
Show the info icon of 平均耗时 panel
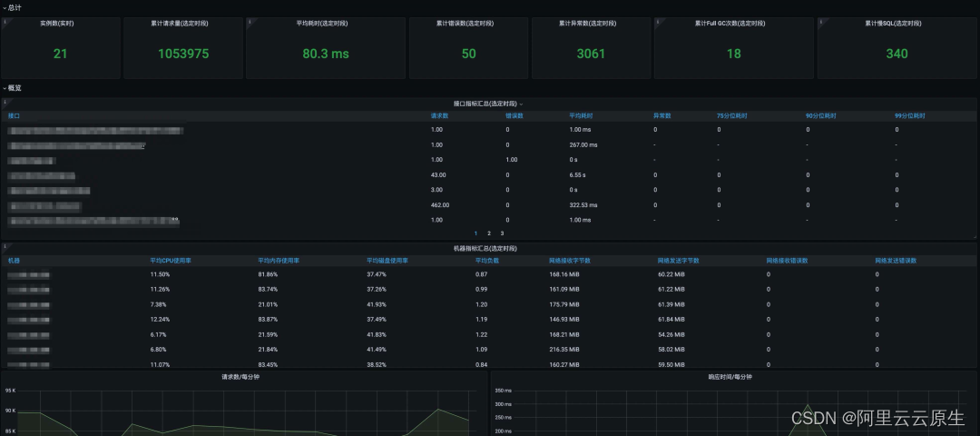250,21
